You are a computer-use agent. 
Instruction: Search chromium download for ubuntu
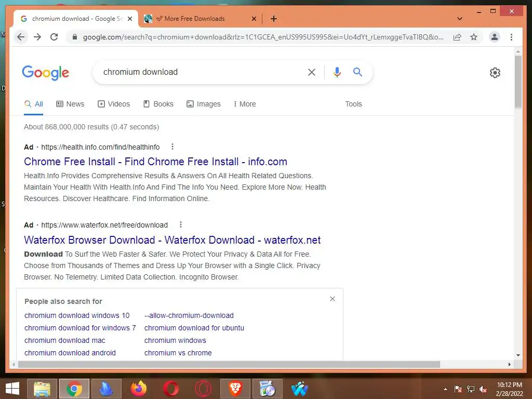pyautogui.click(x=194, y=328)
